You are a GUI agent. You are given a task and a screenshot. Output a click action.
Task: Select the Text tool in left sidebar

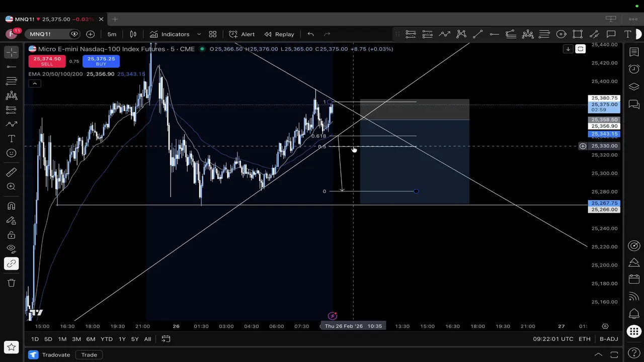(x=11, y=138)
